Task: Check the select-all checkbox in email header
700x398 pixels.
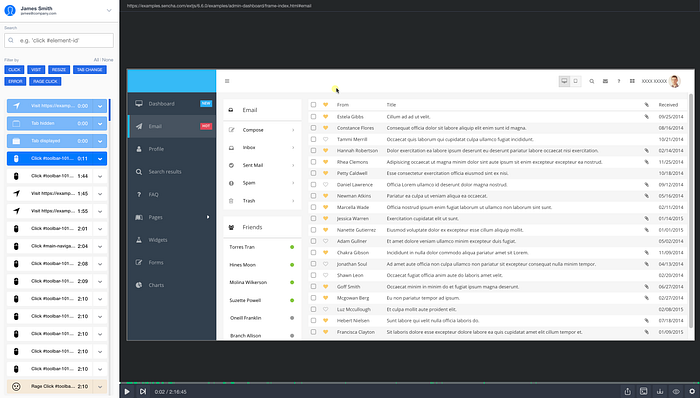Action: point(313,105)
